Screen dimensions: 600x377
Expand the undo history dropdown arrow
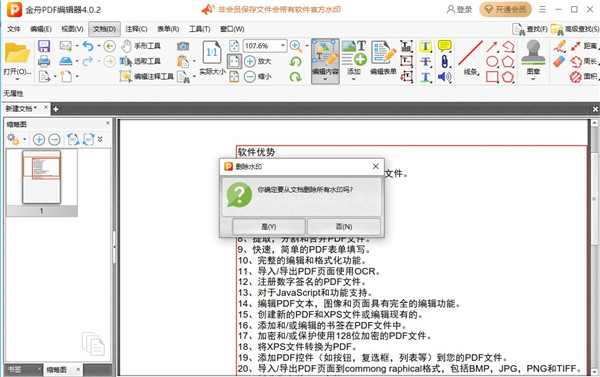click(99, 46)
